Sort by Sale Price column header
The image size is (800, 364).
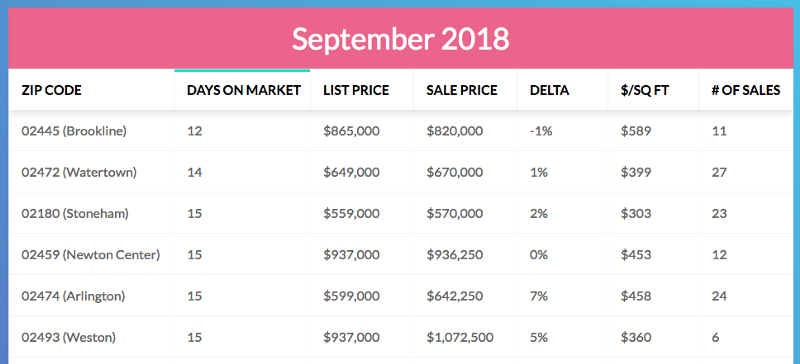pyautogui.click(x=465, y=90)
